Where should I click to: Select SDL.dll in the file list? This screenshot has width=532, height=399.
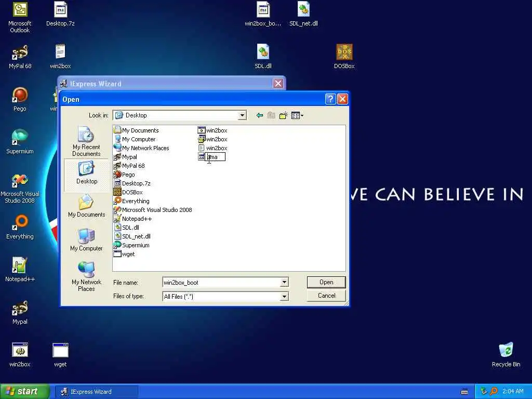coord(126,228)
